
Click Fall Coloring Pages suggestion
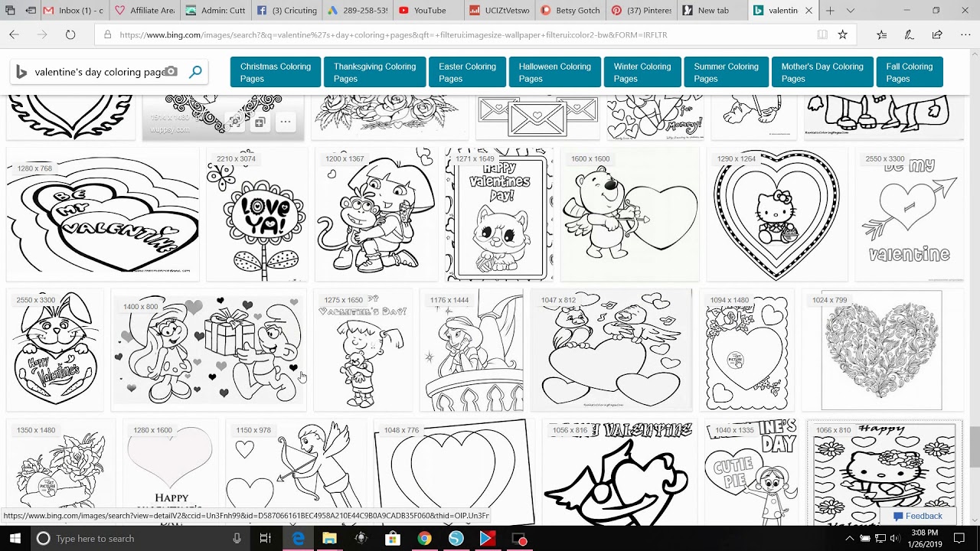[909, 73]
